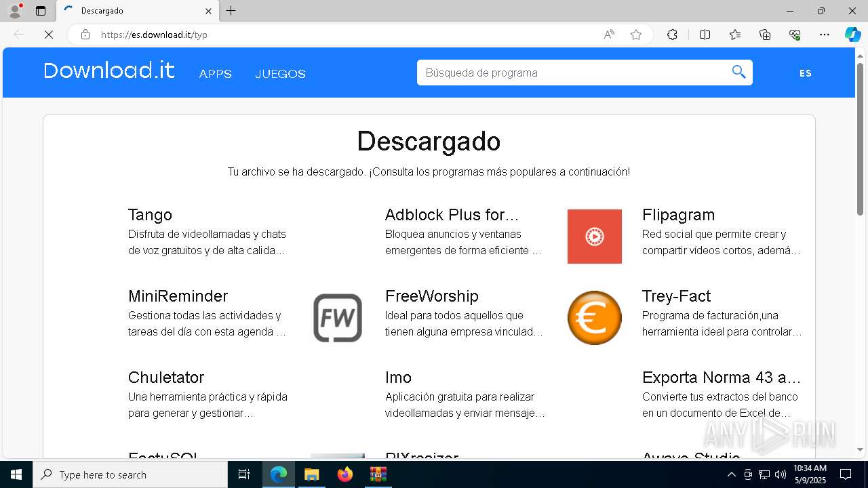This screenshot has height=488, width=868.
Task: Open the Trey-Fact title link
Action: (676, 296)
